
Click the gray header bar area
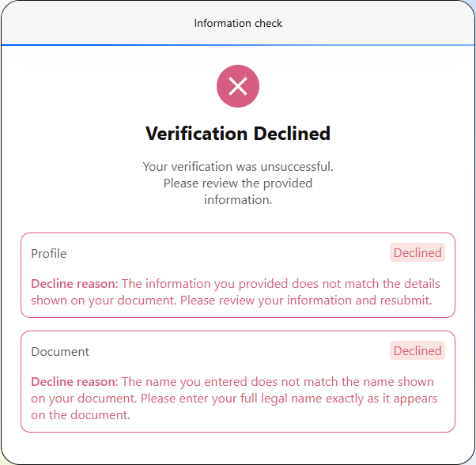click(x=238, y=23)
